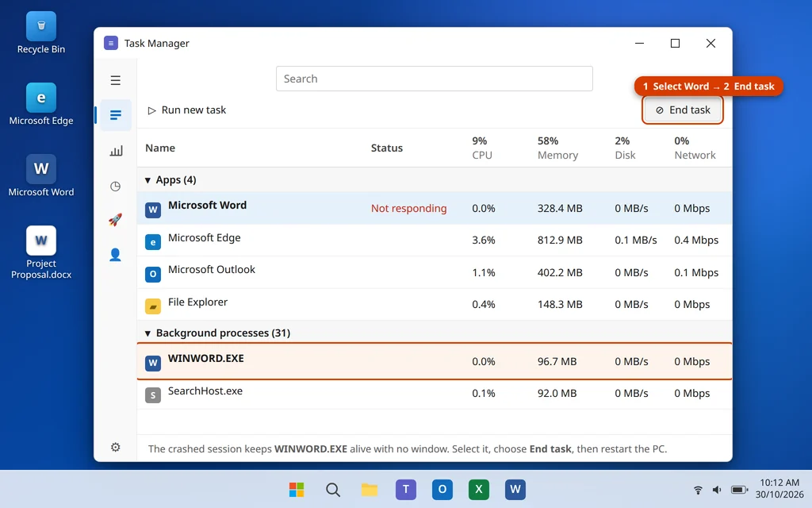Select Microsoft Edge desktop shortcut
The width and height of the screenshot is (812, 508).
coord(41,104)
